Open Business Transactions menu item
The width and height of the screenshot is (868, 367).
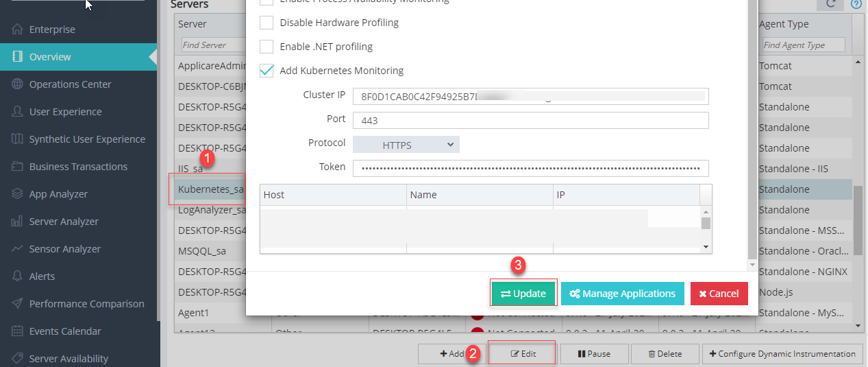[x=78, y=167]
